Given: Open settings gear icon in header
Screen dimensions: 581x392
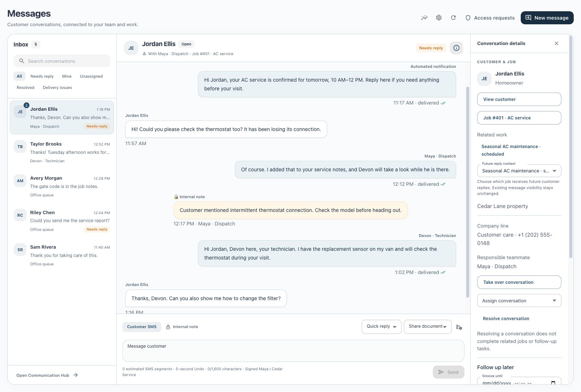Looking at the screenshot, I should tap(439, 18).
